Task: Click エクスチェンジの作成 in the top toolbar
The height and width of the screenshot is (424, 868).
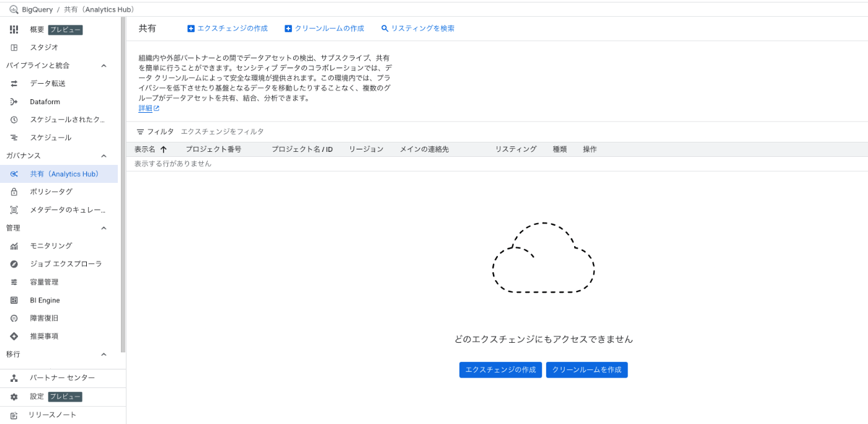Action: 228,29
